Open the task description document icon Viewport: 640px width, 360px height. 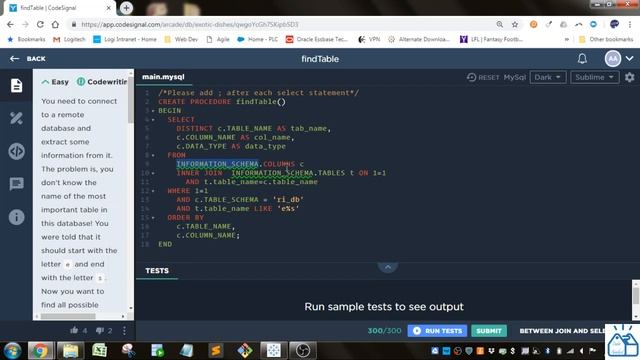coord(16,85)
